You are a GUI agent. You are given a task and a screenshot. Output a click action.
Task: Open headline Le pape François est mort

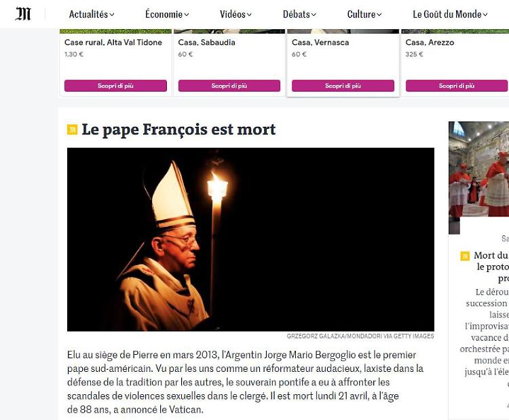[178, 129]
